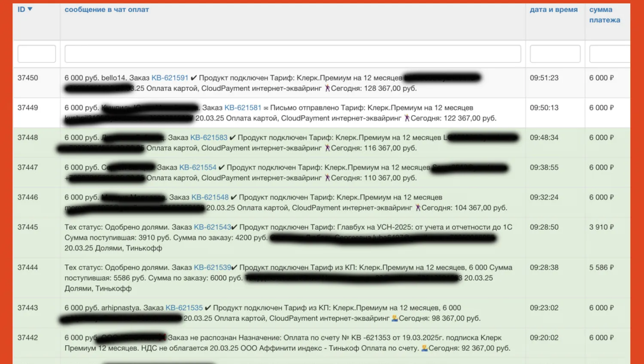
Task: Select ID cell 37443
Action: coord(28,308)
